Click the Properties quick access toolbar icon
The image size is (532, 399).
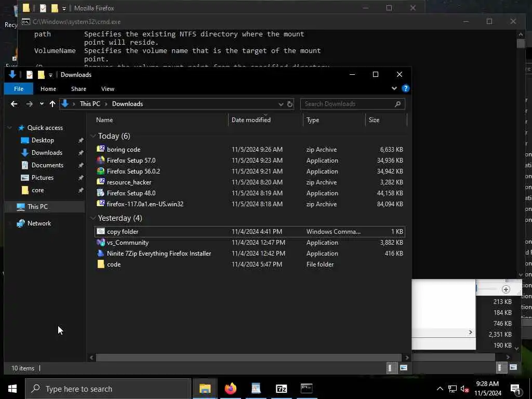click(30, 75)
